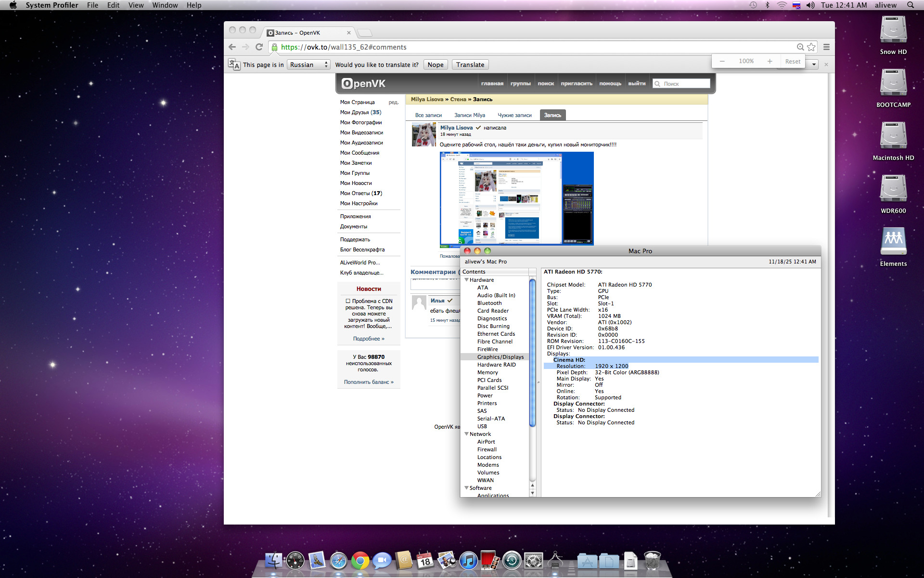The width and height of the screenshot is (924, 578).
Task: Switch to the Чужие записи tab
Action: 514,115
